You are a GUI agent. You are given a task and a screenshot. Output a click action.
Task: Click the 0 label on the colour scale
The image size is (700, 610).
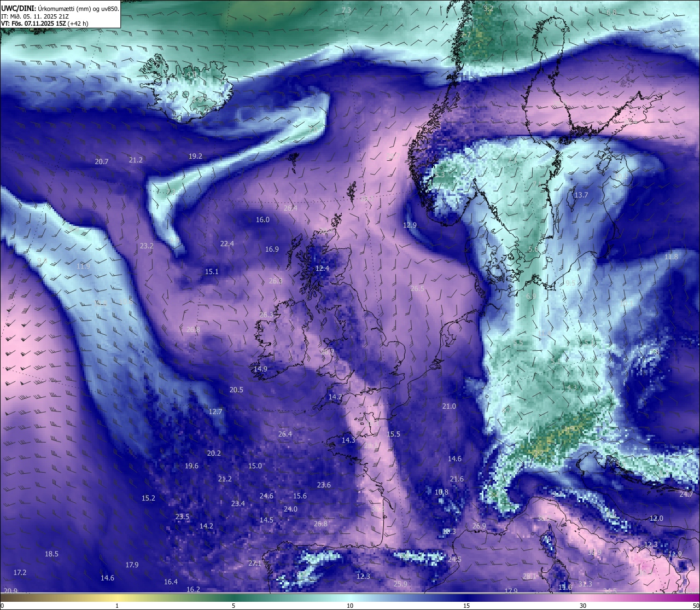2,606
